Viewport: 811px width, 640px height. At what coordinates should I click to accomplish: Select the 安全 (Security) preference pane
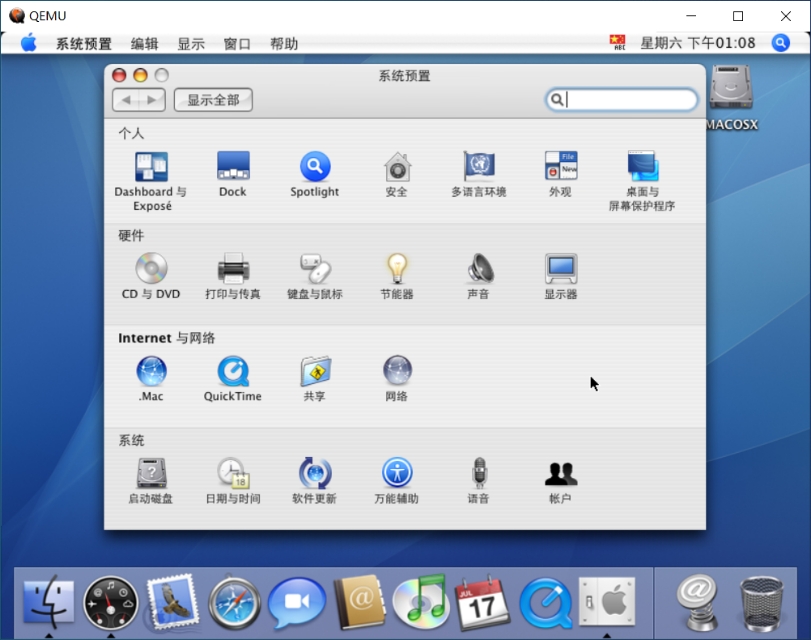pos(397,165)
